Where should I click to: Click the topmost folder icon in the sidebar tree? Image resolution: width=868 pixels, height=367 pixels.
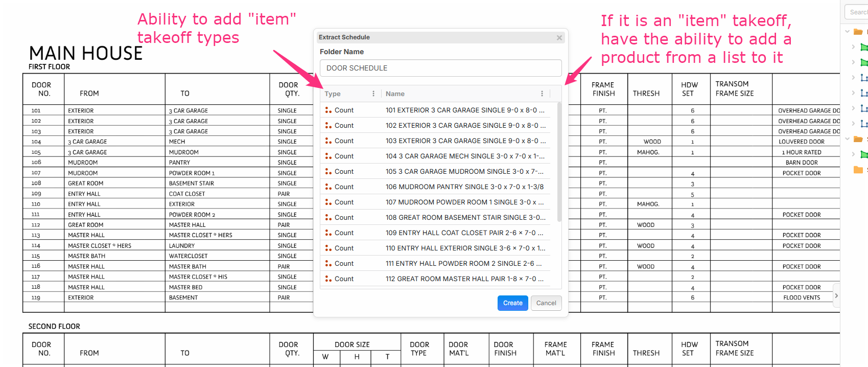point(858,32)
